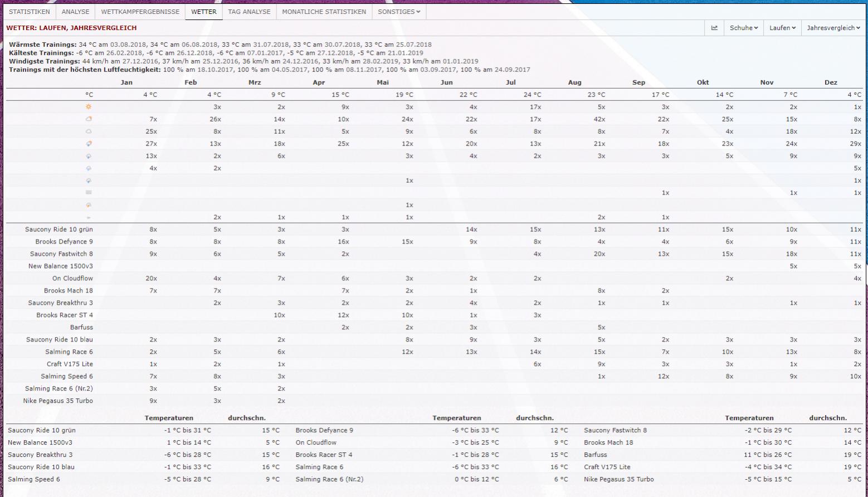This screenshot has width=868, height=497.
Task: Go to the Monatliche Statistiken tab
Action: point(324,12)
